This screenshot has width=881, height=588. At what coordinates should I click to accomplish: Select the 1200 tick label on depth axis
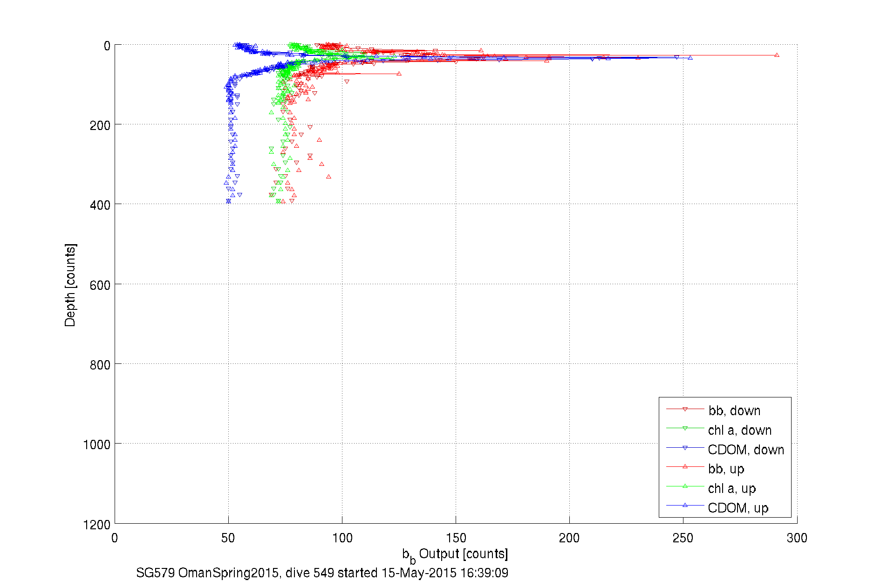tap(97, 525)
